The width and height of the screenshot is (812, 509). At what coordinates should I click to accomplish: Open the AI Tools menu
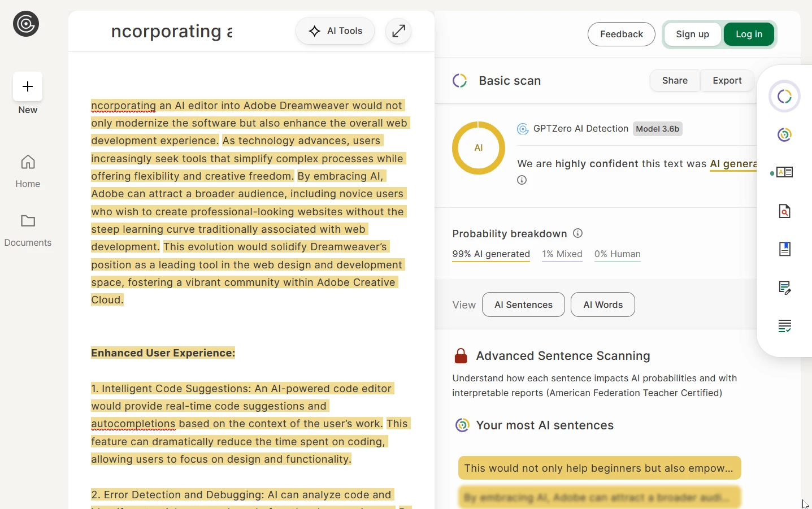(x=335, y=31)
